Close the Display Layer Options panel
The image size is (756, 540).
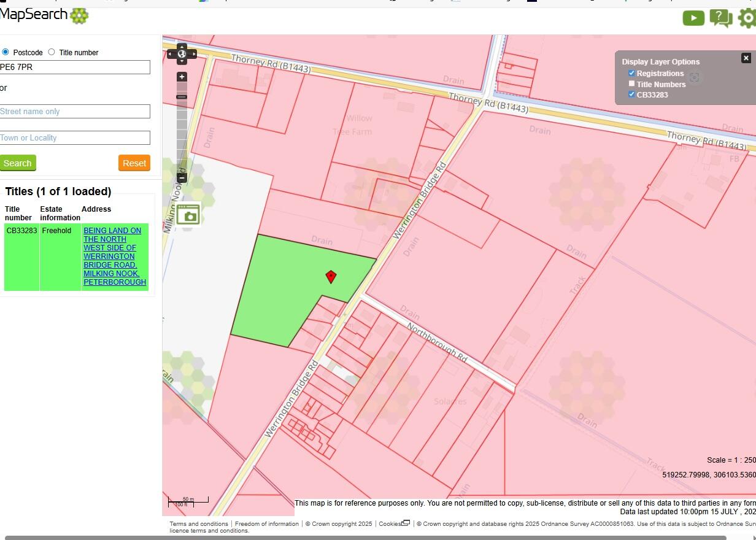coord(746,58)
